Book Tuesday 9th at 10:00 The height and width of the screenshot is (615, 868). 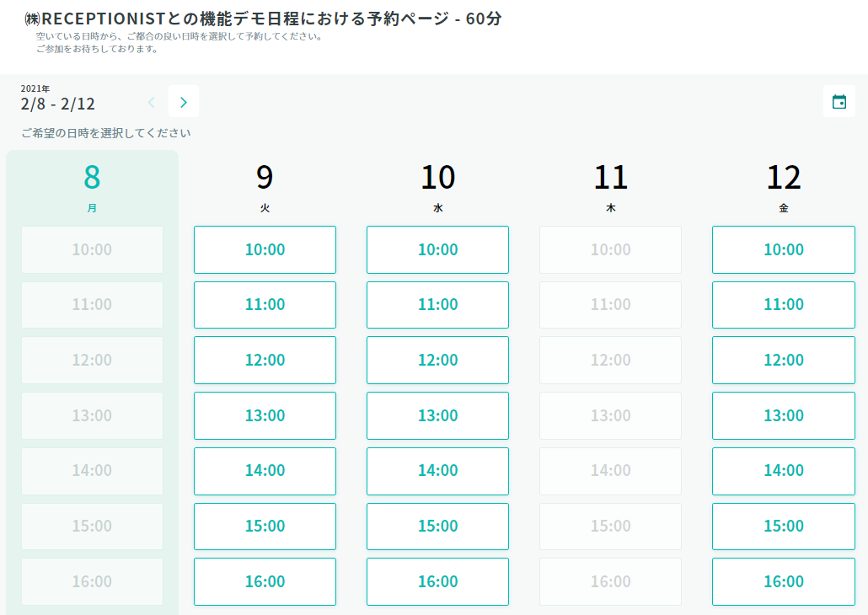click(x=265, y=249)
